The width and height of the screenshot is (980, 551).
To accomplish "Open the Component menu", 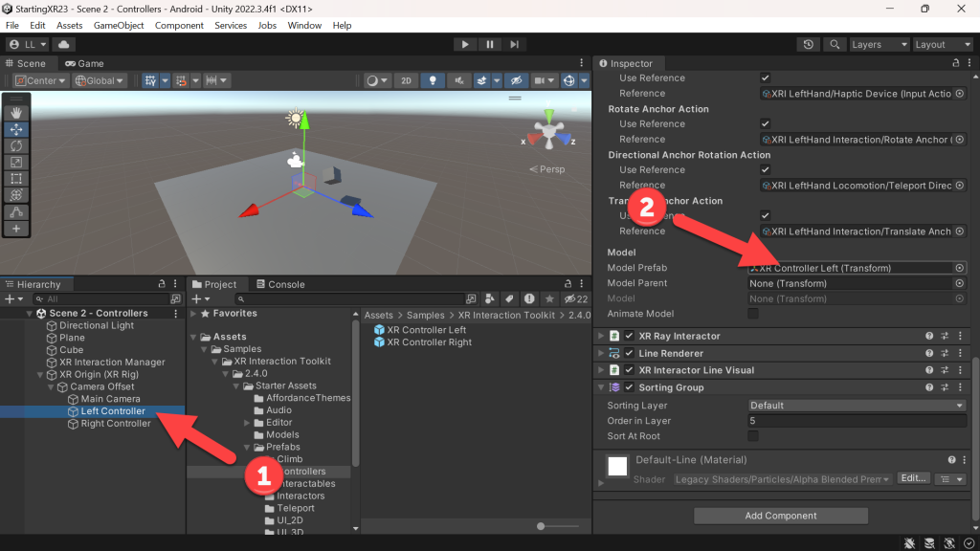I will pyautogui.click(x=179, y=26).
